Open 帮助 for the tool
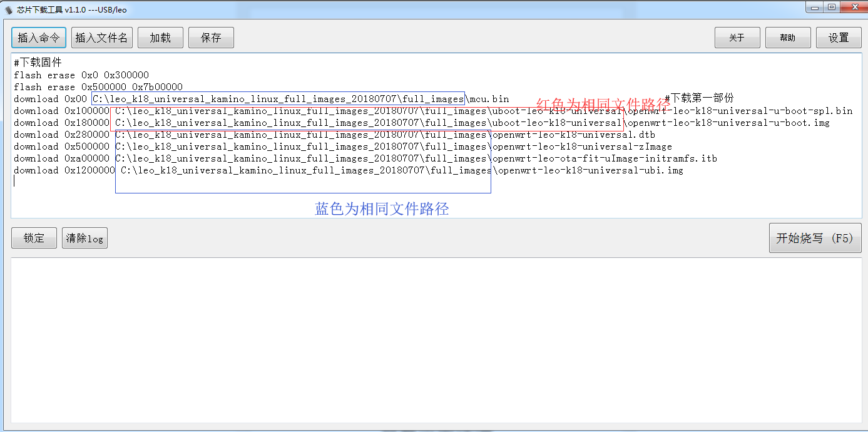868x432 pixels. click(x=788, y=38)
